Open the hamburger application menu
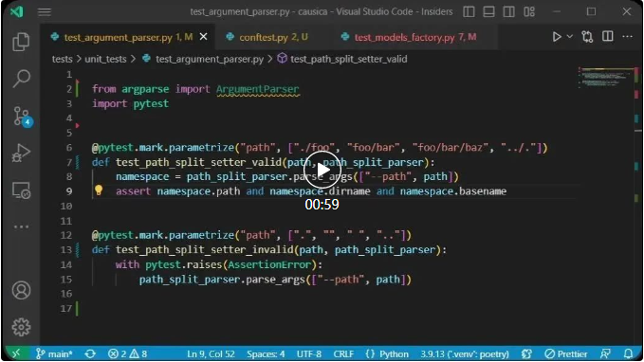The height and width of the screenshot is (362, 644). pyautogui.click(x=45, y=12)
